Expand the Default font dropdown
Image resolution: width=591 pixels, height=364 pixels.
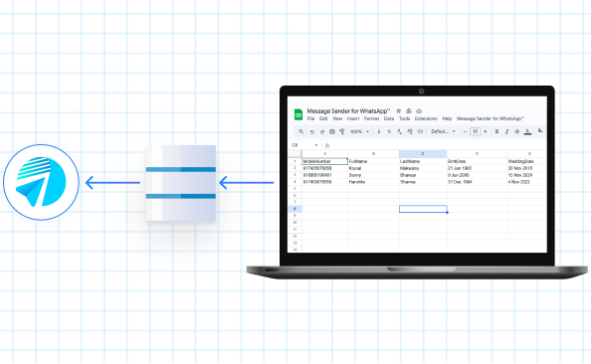(444, 131)
